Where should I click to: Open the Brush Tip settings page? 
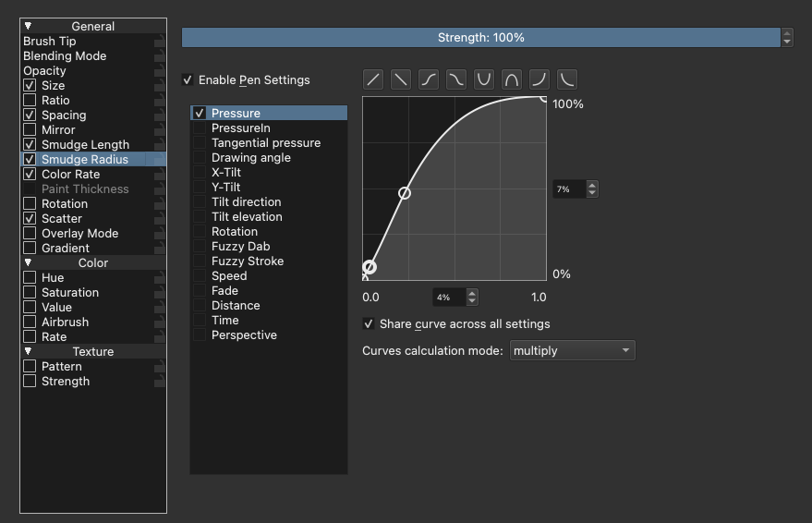(x=50, y=42)
